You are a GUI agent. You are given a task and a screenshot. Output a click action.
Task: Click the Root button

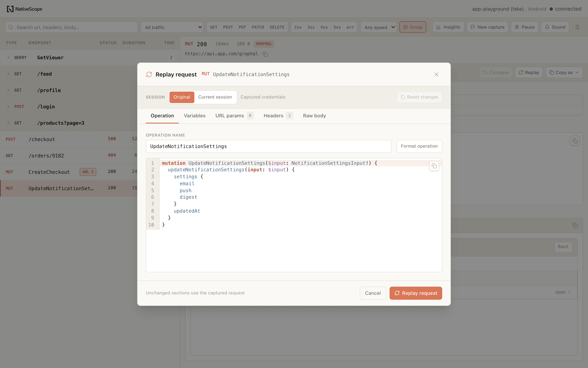tap(563, 247)
